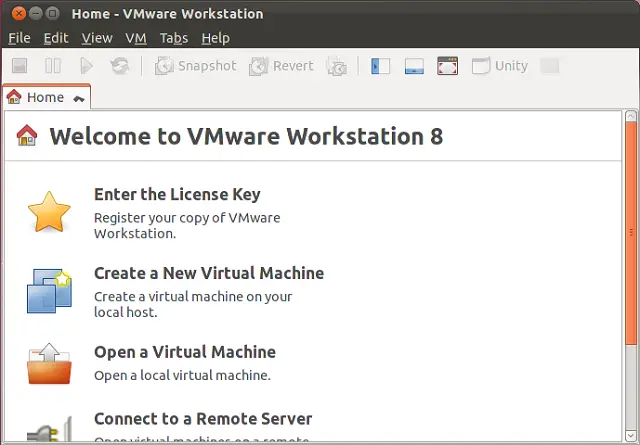Click the vertical scrollbar orange thumb
This screenshot has height=445, width=640.
631,233
